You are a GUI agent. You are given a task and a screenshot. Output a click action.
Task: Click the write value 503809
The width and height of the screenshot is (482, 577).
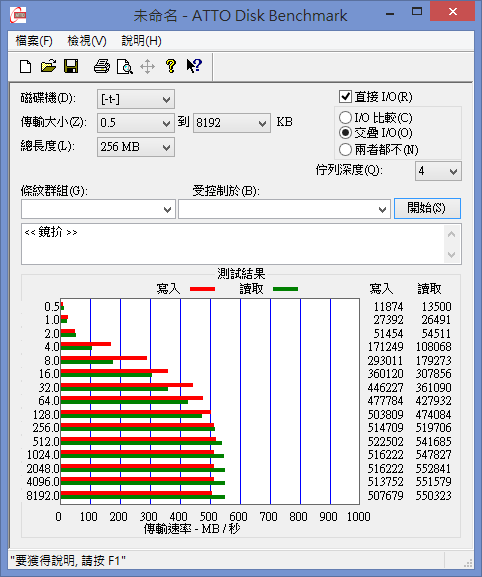click(x=386, y=415)
